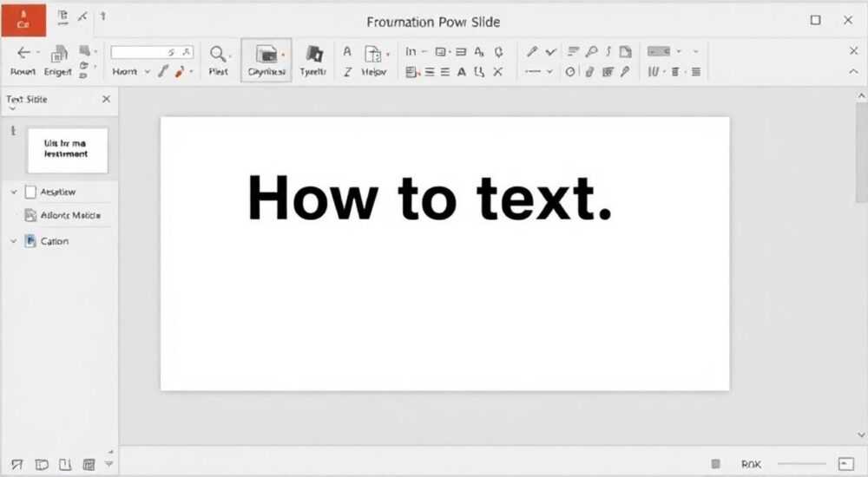
Task: Click the red Ce app button
Action: click(23, 19)
